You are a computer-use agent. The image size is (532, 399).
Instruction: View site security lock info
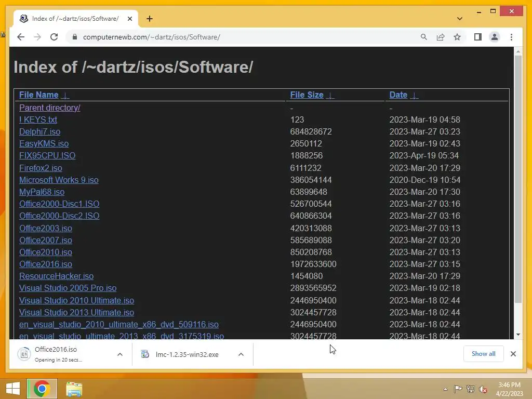pos(75,37)
